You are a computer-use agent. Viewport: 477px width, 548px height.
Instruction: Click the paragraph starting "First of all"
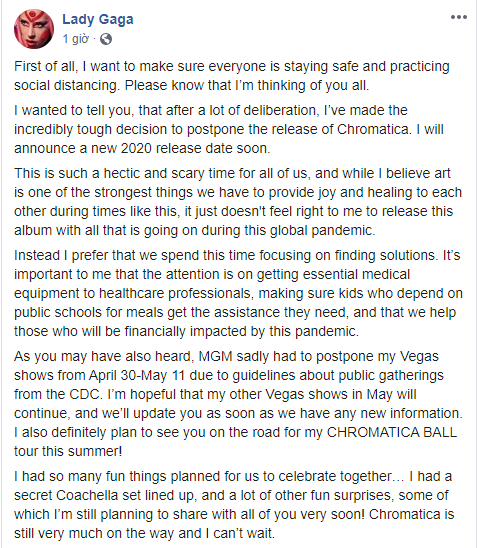pos(231,76)
